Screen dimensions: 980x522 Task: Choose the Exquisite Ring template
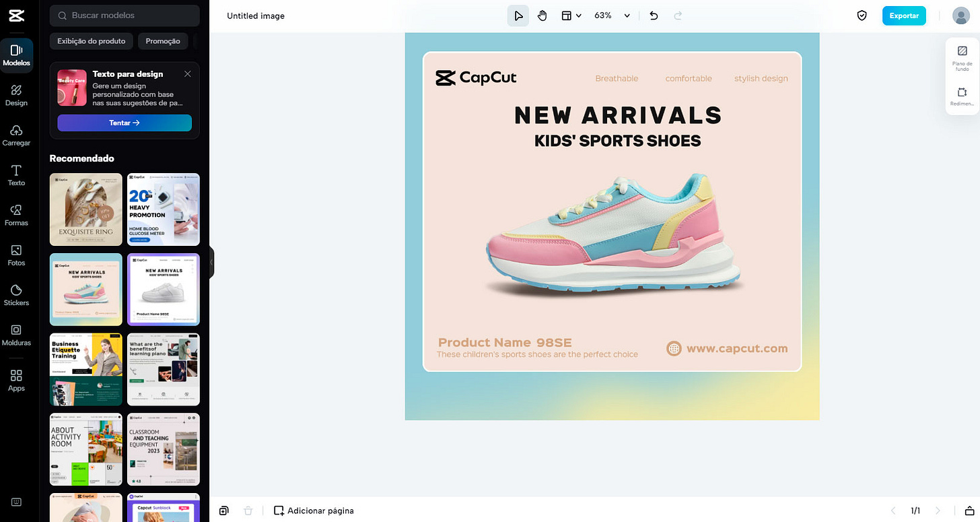coord(86,209)
